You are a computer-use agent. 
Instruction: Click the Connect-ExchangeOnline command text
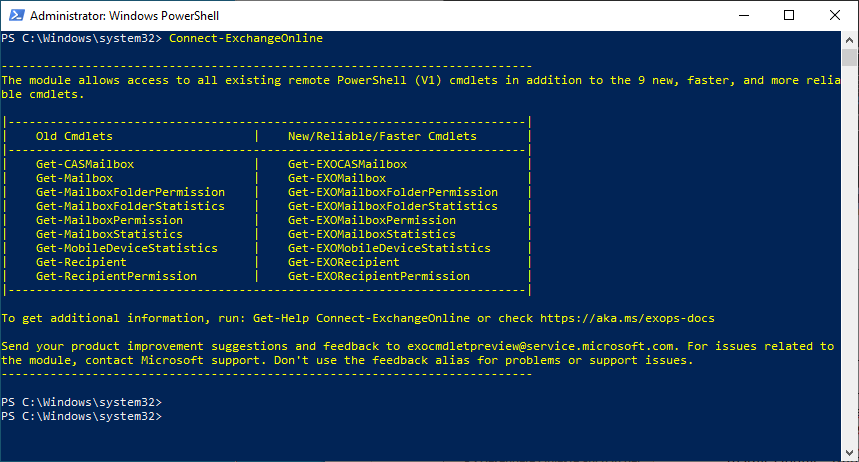click(x=246, y=39)
